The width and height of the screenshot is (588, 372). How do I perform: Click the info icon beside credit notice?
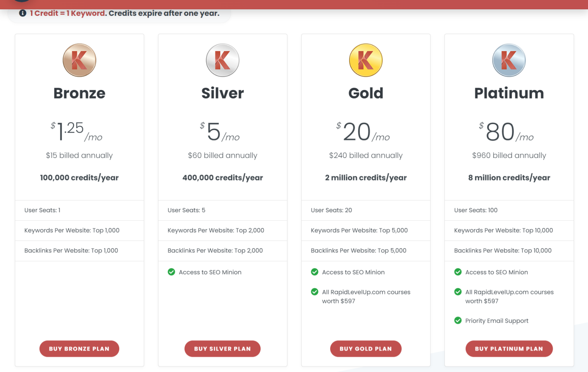[x=23, y=13]
